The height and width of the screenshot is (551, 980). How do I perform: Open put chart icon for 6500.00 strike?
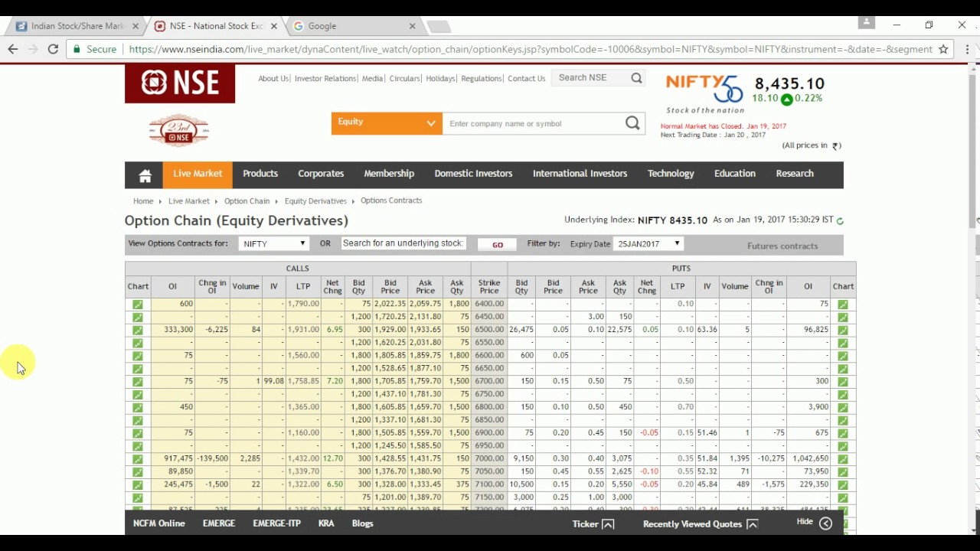843,330
